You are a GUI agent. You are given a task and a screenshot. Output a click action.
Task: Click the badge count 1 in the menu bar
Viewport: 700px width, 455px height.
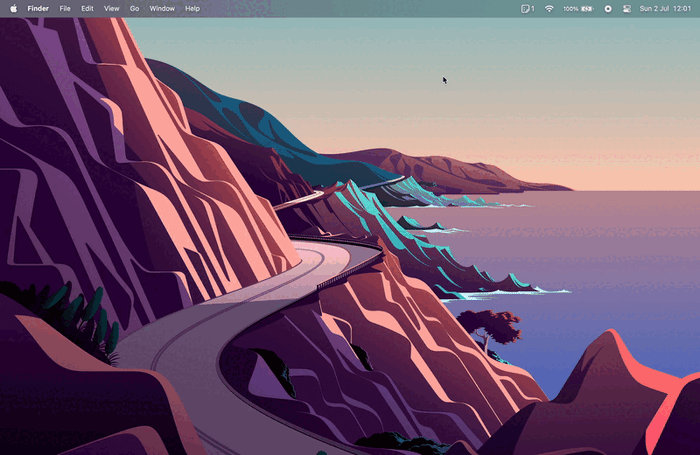533,8
